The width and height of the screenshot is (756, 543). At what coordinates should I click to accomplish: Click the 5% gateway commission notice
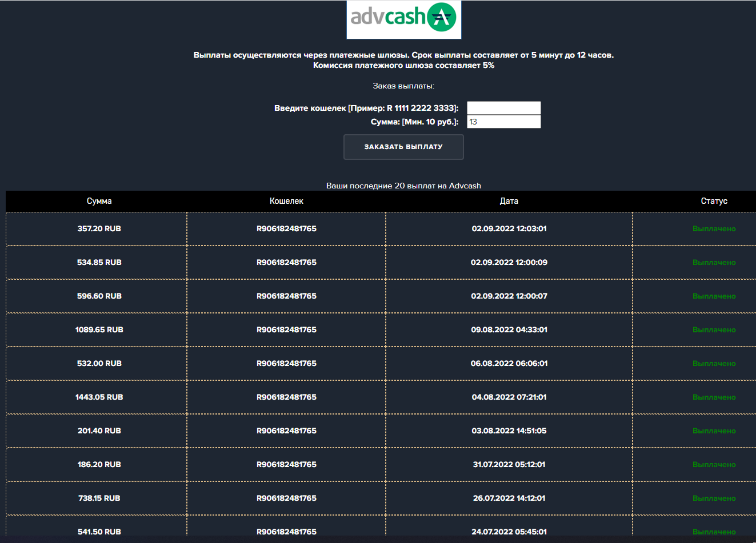[x=403, y=65]
